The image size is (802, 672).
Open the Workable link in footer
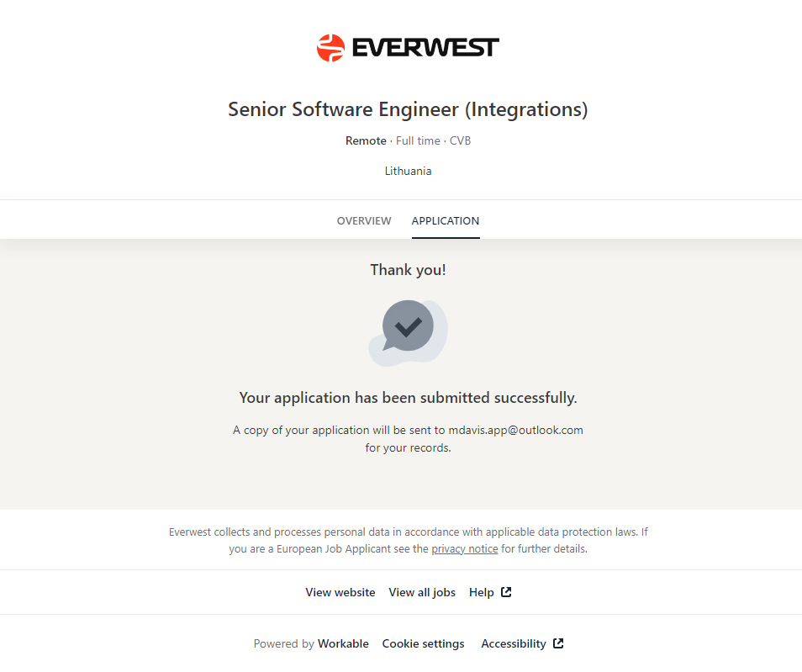click(x=343, y=644)
